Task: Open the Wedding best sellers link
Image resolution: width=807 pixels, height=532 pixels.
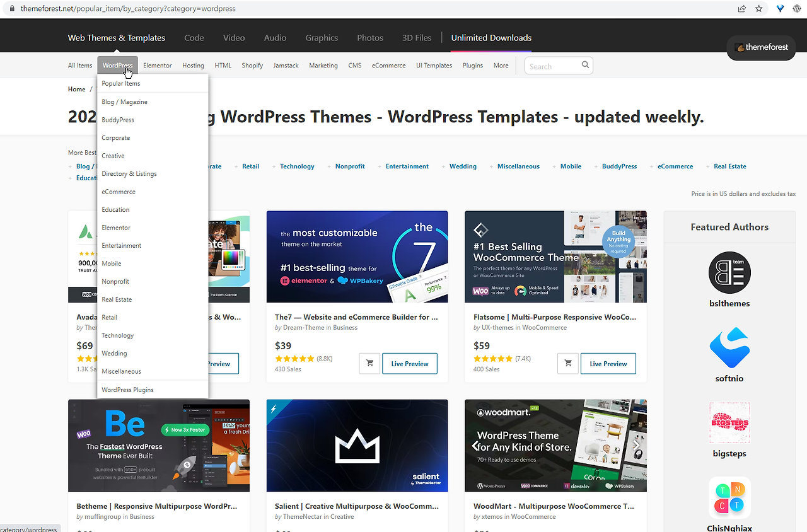Action: pyautogui.click(x=463, y=166)
